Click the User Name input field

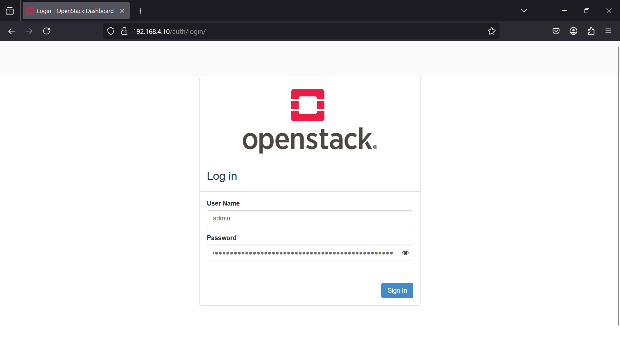(x=310, y=218)
